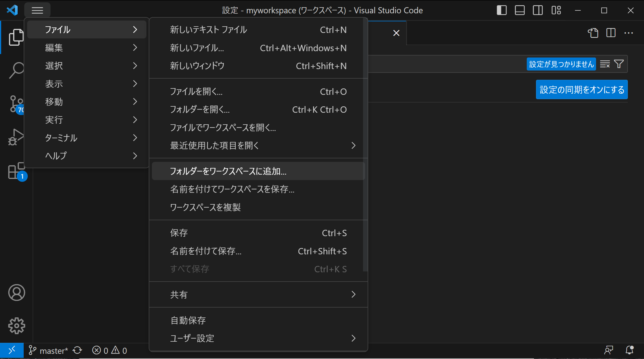Toggle the panel layout icon
This screenshot has width=644, height=359.
pos(520,10)
